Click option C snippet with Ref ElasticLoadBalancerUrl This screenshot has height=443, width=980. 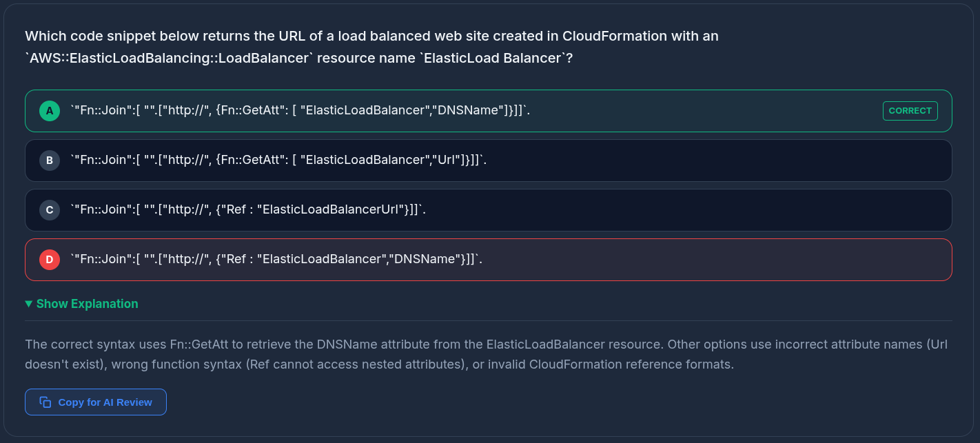tap(248, 209)
